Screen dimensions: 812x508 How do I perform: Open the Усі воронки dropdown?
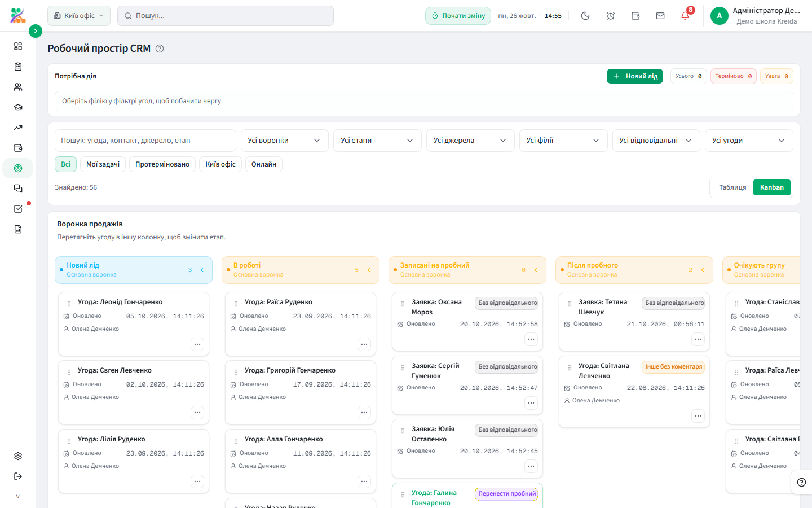pyautogui.click(x=284, y=141)
